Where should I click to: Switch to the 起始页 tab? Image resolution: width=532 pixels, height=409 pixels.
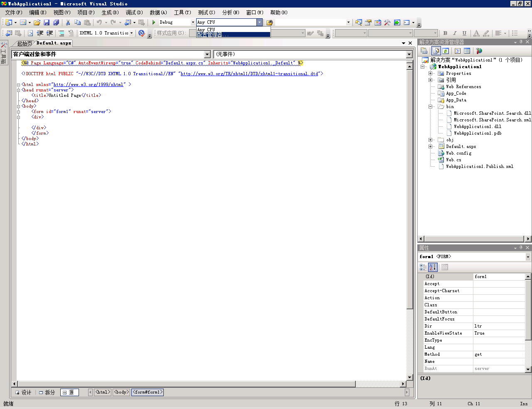(x=25, y=43)
